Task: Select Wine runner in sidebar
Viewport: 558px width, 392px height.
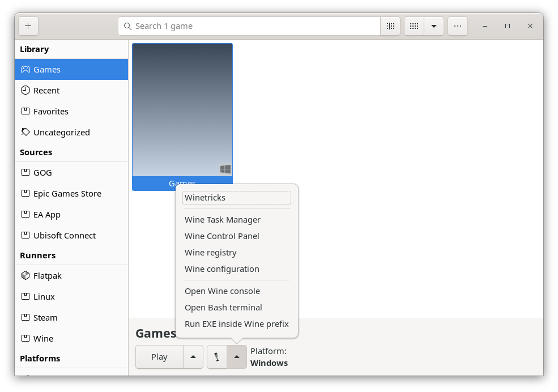Action: coord(71,339)
